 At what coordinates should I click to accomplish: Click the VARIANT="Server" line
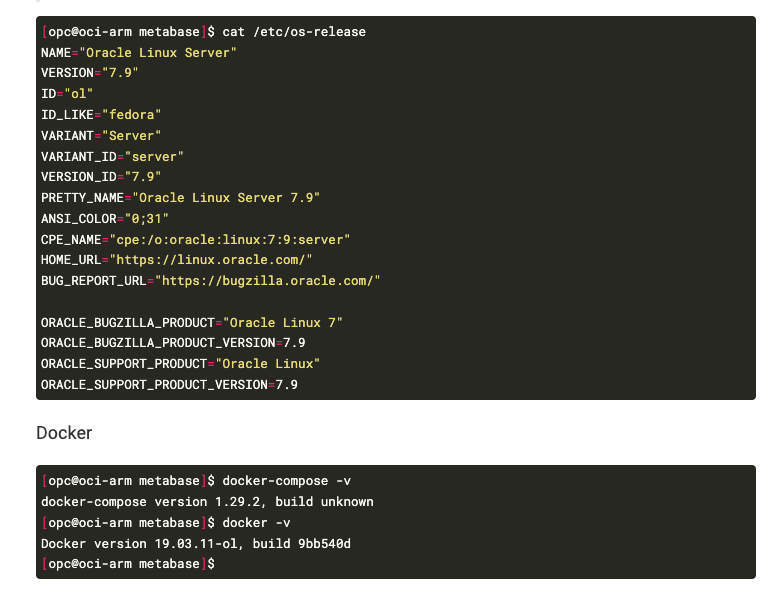point(101,135)
